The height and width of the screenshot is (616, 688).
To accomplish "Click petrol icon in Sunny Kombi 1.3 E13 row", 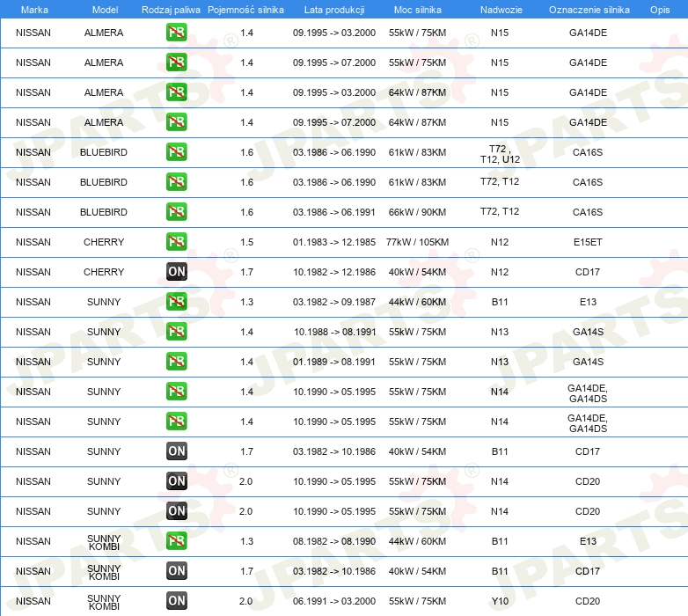I will (x=176, y=540).
